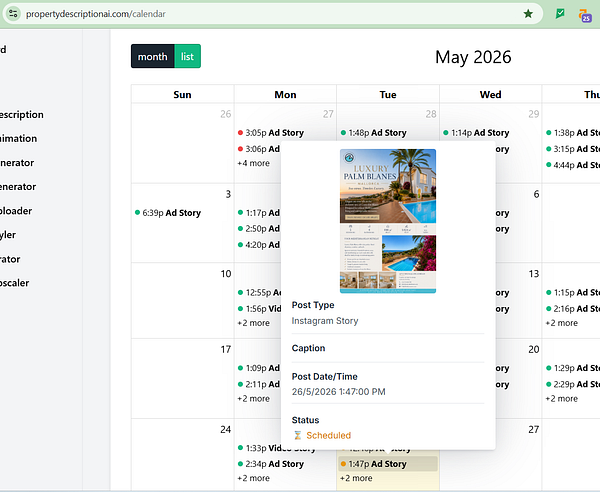Image resolution: width=600 pixels, height=492 pixels.
Task: Open the 2:16p Ad Story event on Thursday
Action: point(572,309)
